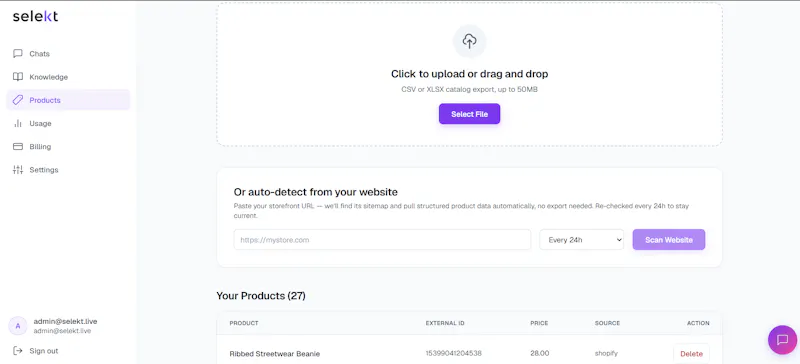
Task: Click the Ribbed Streetwear Beanie product name
Action: tap(274, 353)
